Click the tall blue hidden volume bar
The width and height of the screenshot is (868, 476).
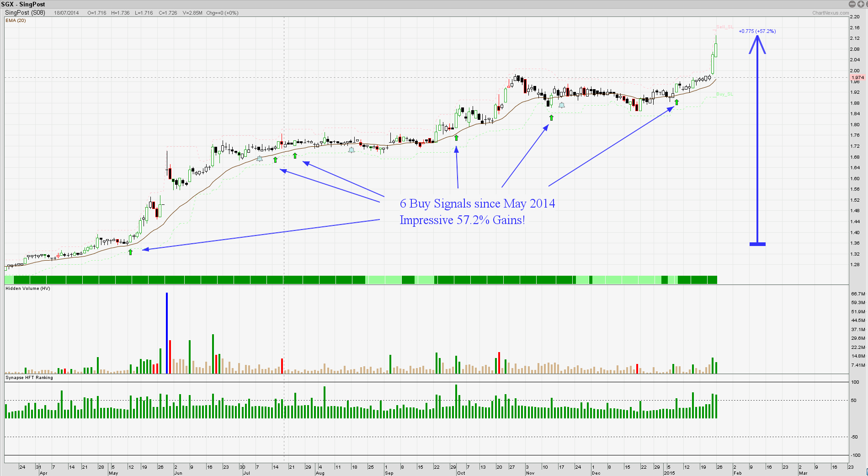pyautogui.click(x=167, y=333)
